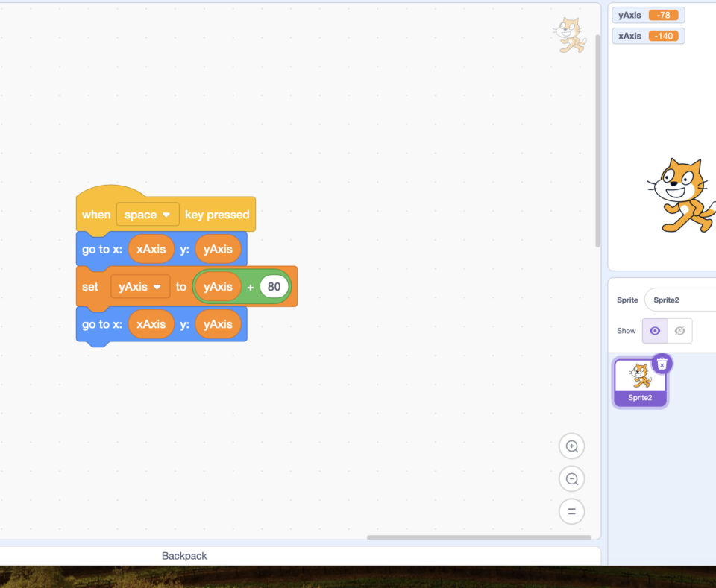
Task: Click the yAxis oval inside the addition operator
Action: point(217,286)
